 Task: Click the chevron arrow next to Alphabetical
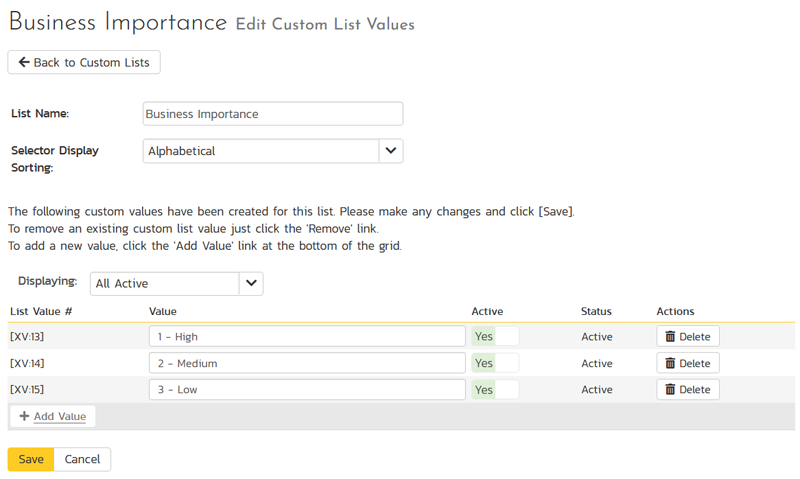pyautogui.click(x=391, y=151)
